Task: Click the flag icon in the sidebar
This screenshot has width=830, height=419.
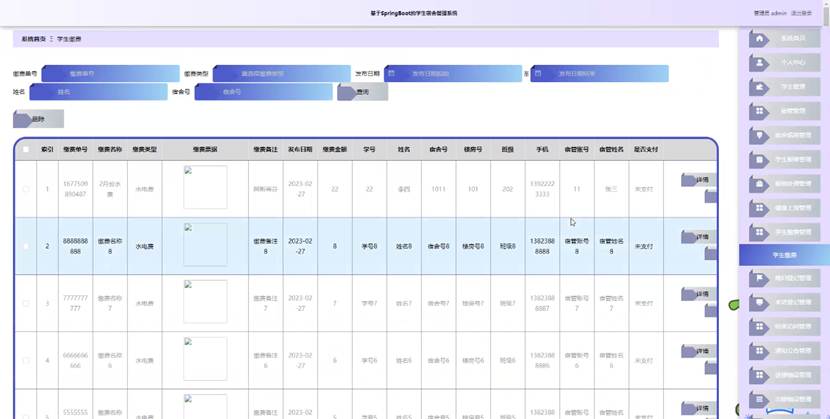Action: tap(760, 277)
